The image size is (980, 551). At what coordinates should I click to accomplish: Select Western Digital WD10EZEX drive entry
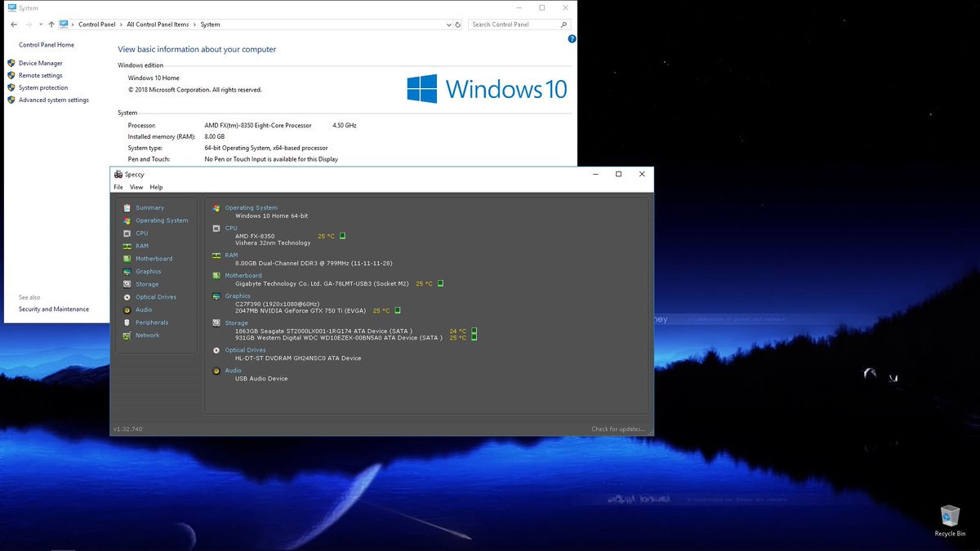[339, 337]
